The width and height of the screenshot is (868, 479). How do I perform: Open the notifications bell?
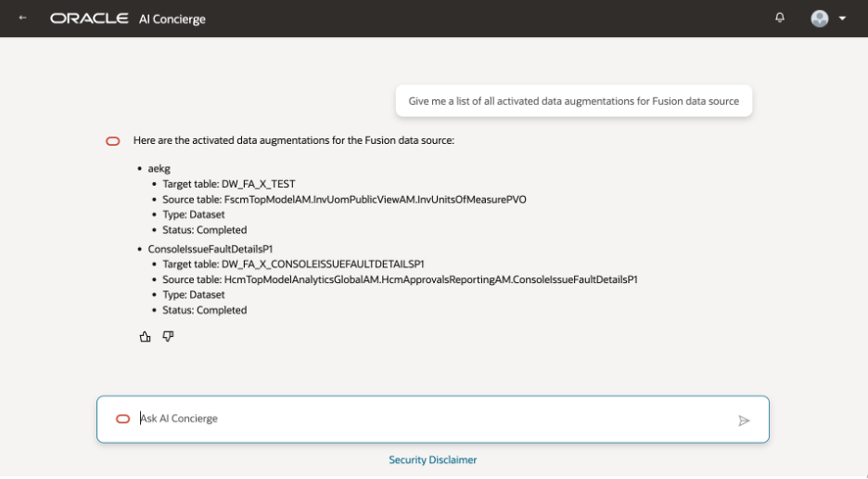pyautogui.click(x=779, y=18)
